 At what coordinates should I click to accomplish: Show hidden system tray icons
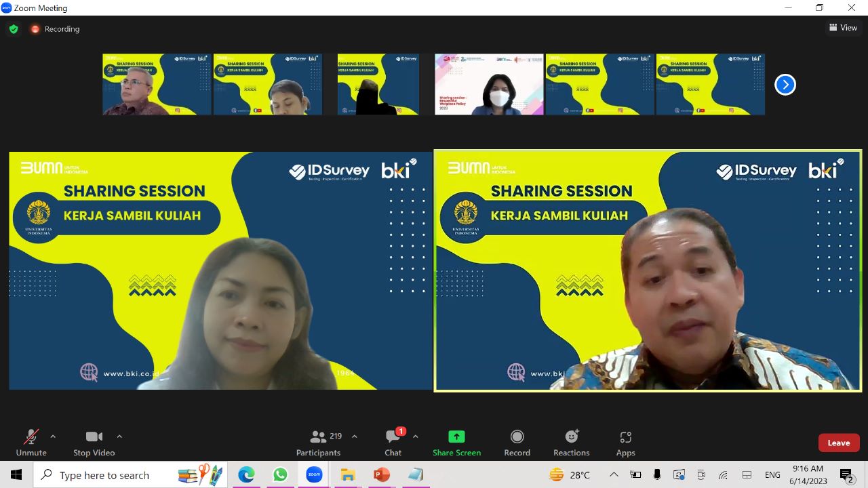[x=614, y=475]
